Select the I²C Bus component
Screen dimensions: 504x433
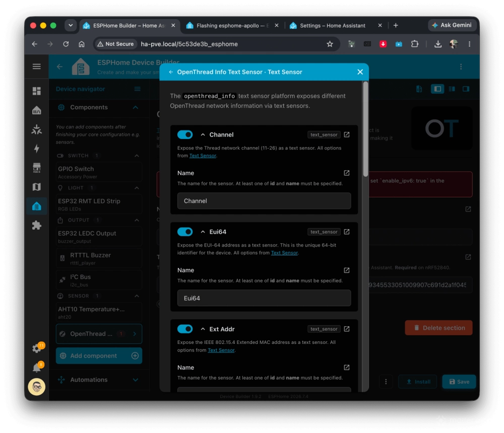(99, 280)
